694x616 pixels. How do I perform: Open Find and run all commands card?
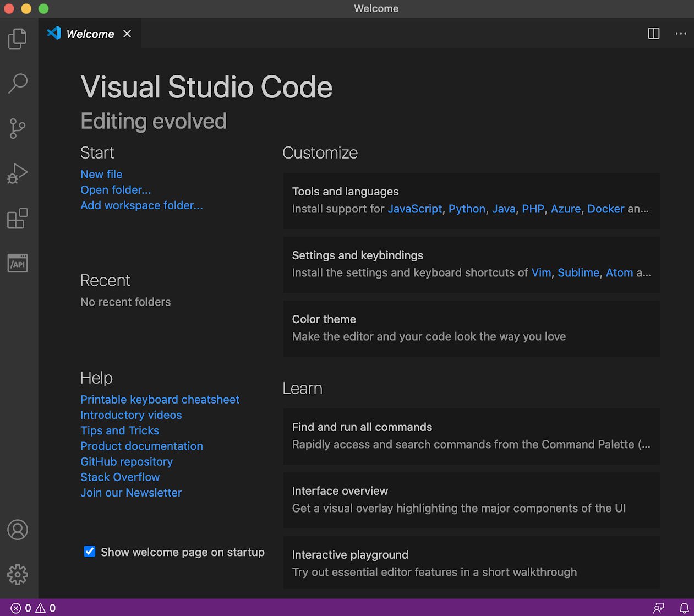pos(472,436)
